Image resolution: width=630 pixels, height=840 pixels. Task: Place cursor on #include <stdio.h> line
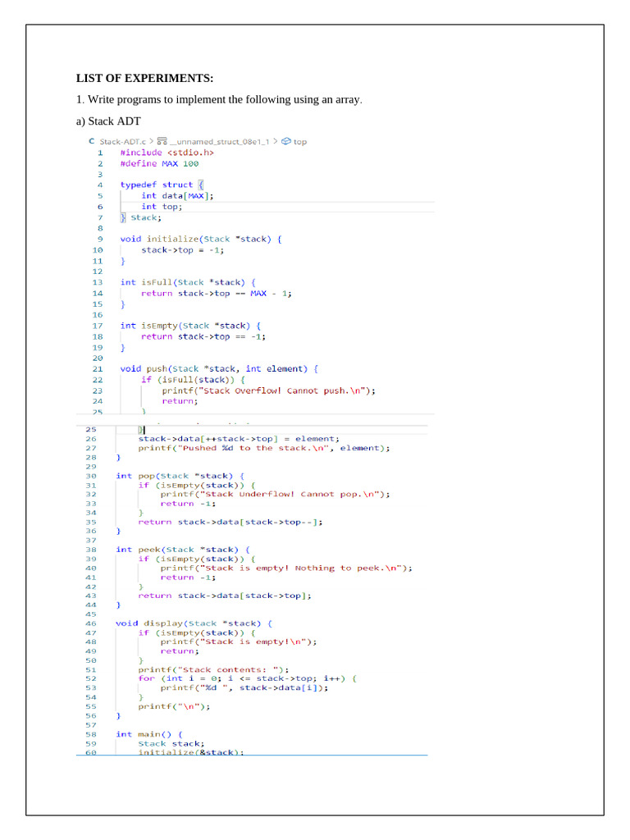pyautogui.click(x=167, y=153)
